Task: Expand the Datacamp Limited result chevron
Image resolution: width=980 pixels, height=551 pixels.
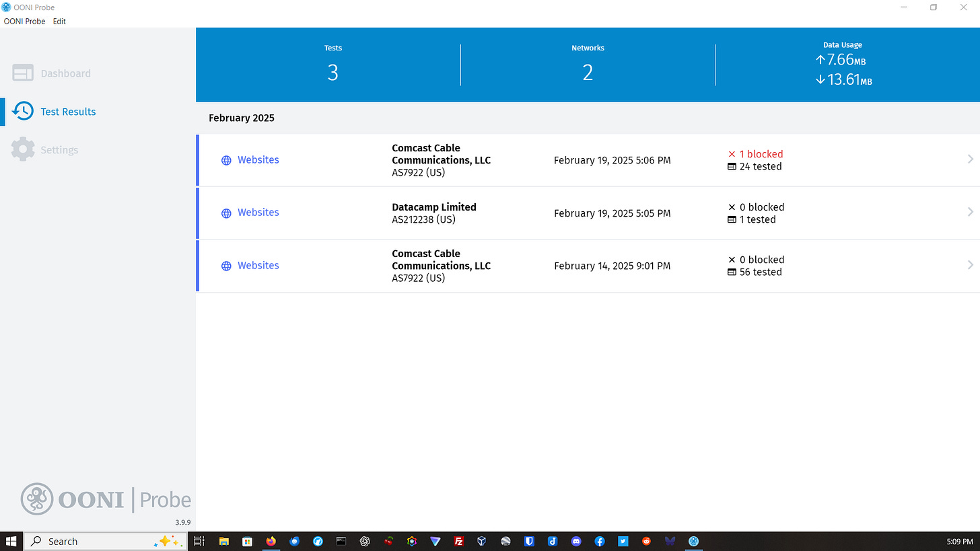Action: point(970,212)
